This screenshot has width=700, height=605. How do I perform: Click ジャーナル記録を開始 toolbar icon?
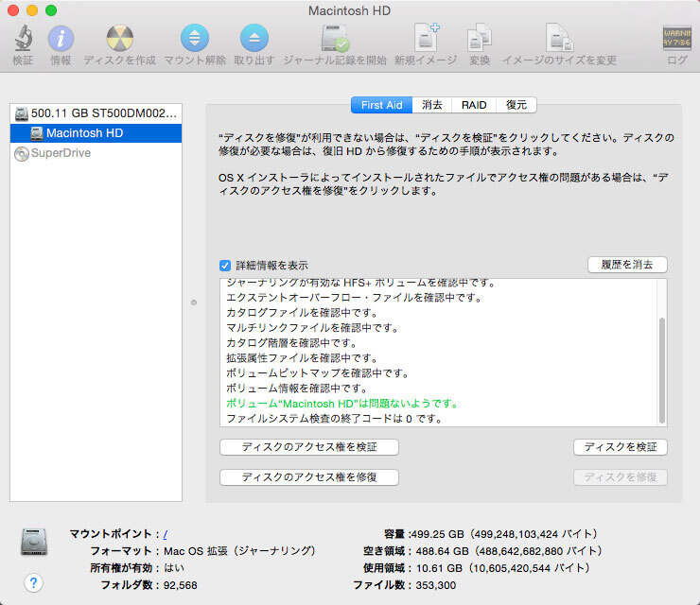pyautogui.click(x=335, y=39)
